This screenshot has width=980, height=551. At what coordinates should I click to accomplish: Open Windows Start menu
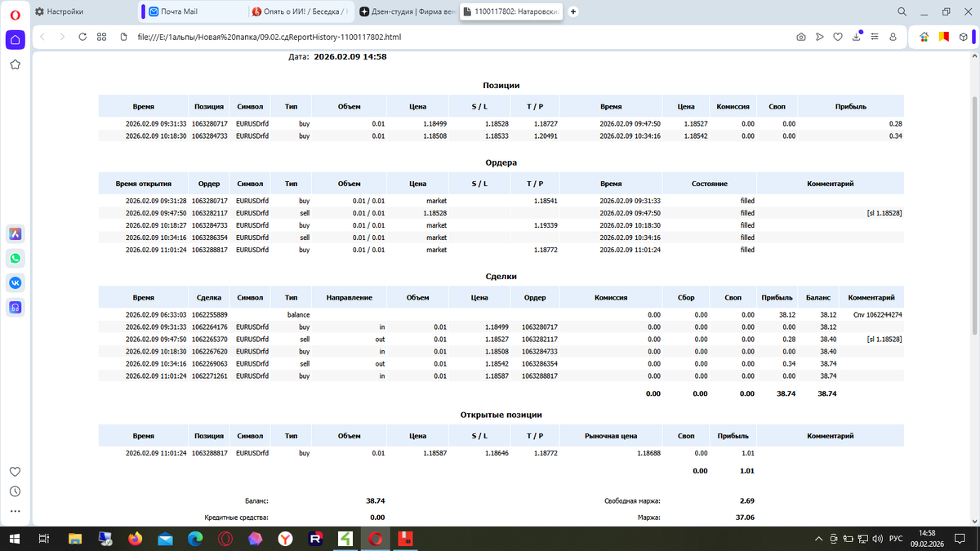(x=15, y=538)
